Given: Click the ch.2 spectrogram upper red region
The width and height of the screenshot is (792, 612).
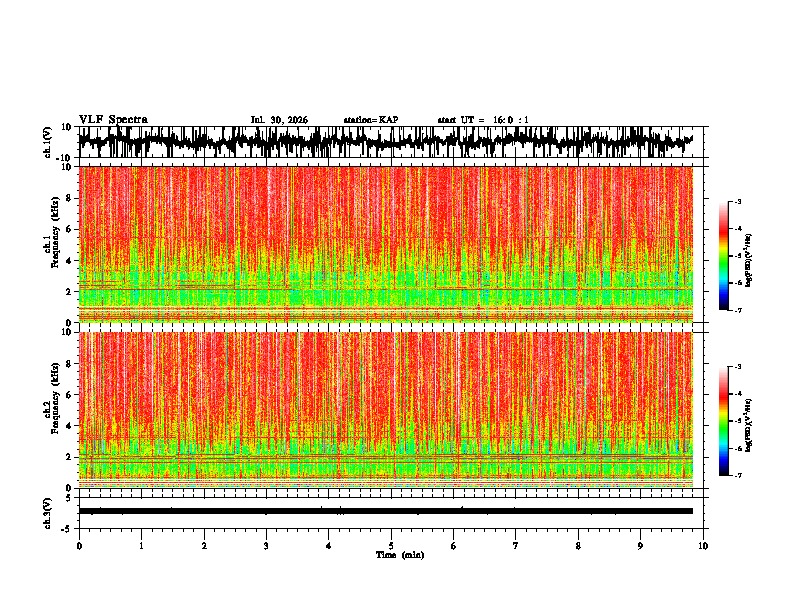Looking at the screenshot, I should click(385, 379).
